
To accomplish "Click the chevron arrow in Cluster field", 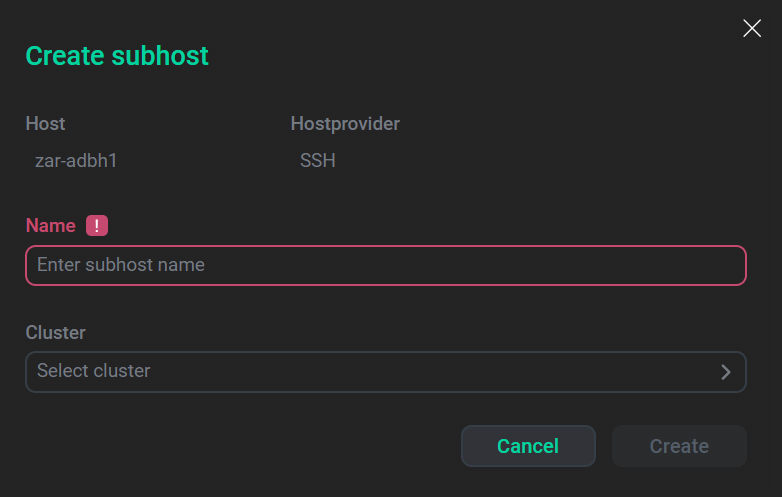I will (x=726, y=372).
